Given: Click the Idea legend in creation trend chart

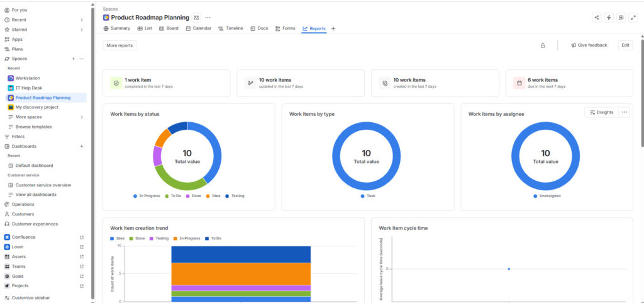Looking at the screenshot, I should 118,239.
